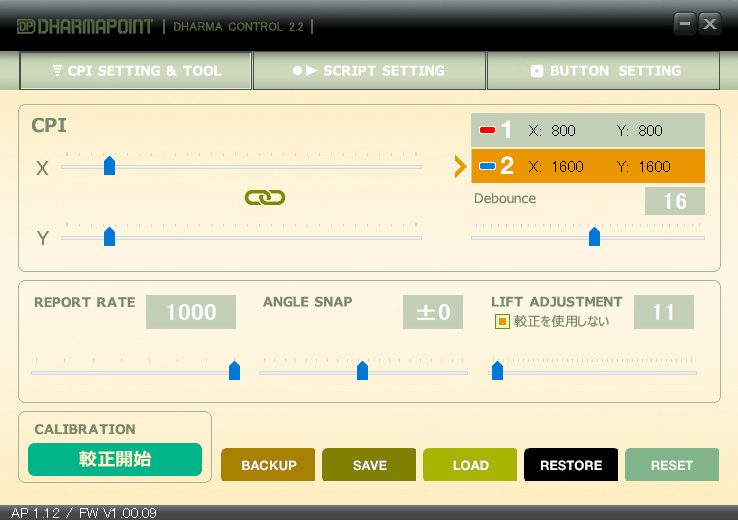
Task: Click the orange arrow beside CPI profile 2
Action: coord(460,166)
